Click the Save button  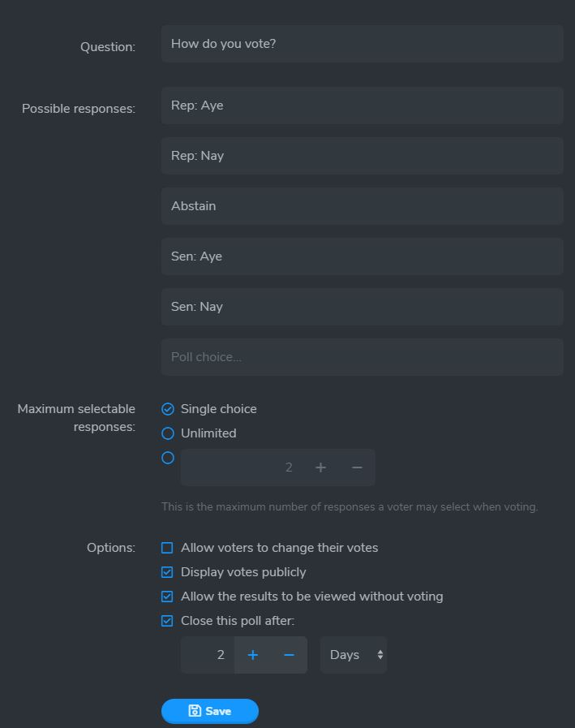pyautogui.click(x=210, y=711)
